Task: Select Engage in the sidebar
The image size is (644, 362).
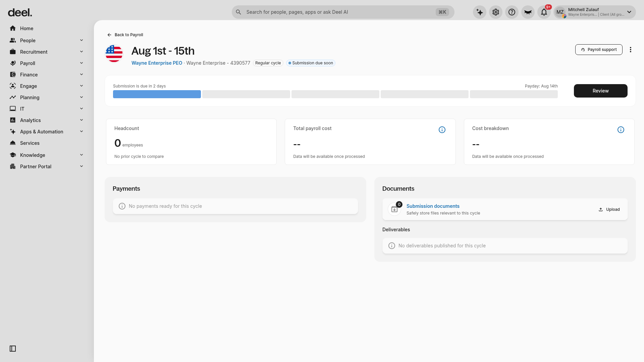Action: click(47, 86)
